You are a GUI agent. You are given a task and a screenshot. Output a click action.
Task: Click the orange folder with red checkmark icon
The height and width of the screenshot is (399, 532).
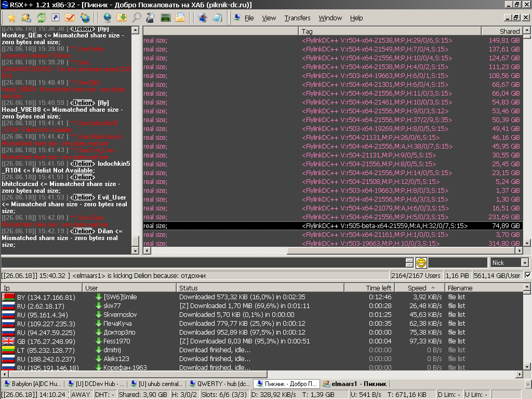click(x=70, y=18)
